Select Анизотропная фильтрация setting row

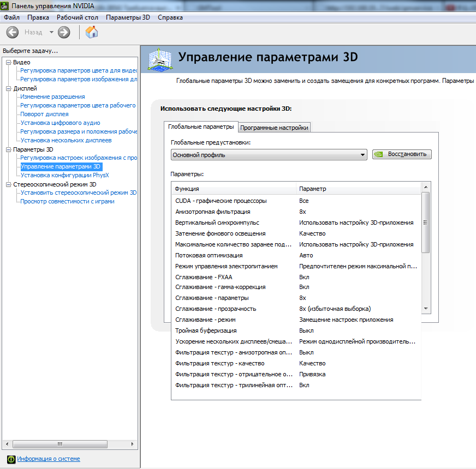pyautogui.click(x=296, y=212)
